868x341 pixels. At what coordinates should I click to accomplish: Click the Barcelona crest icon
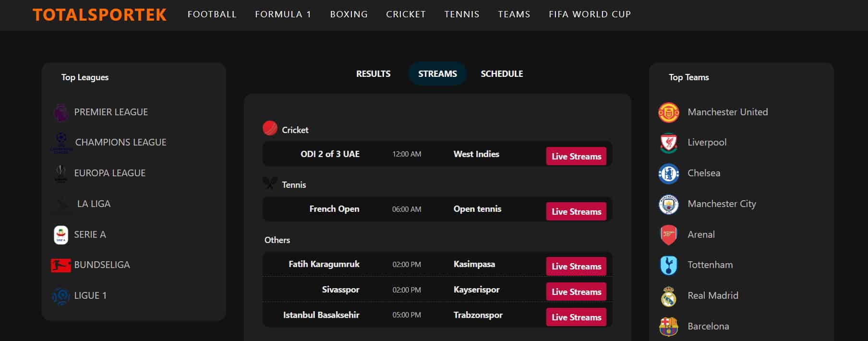669,327
